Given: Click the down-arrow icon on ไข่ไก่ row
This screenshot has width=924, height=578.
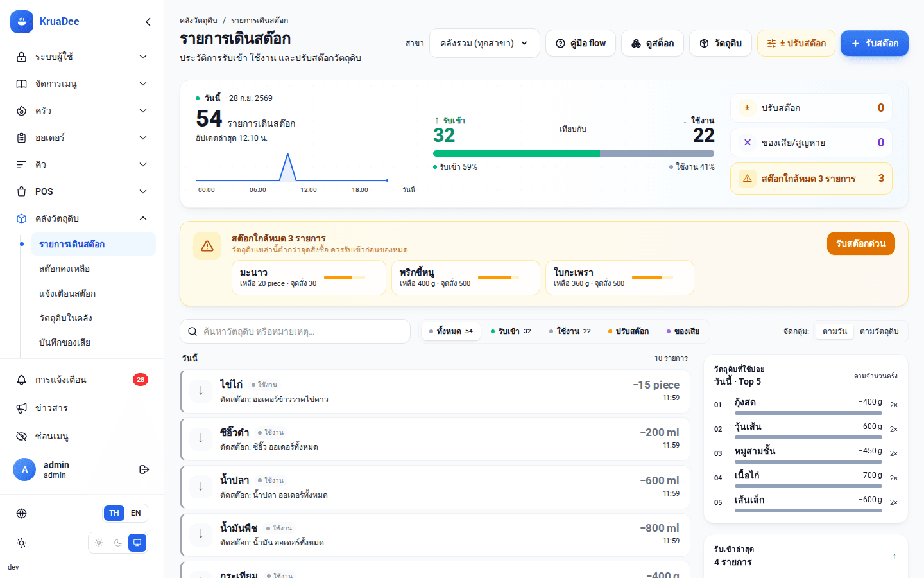Looking at the screenshot, I should [x=201, y=390].
